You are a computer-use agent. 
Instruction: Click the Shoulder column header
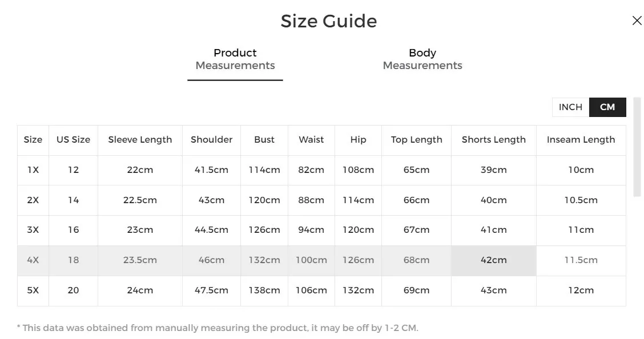tap(211, 140)
